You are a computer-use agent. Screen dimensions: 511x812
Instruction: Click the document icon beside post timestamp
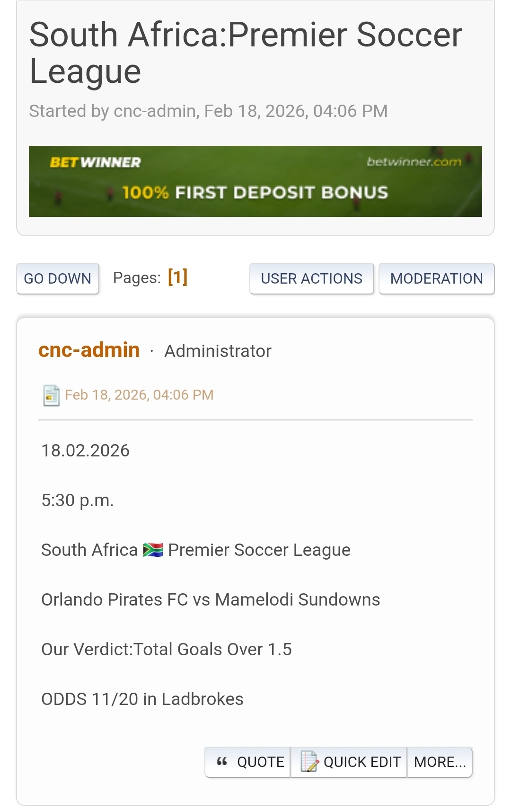pos(51,395)
